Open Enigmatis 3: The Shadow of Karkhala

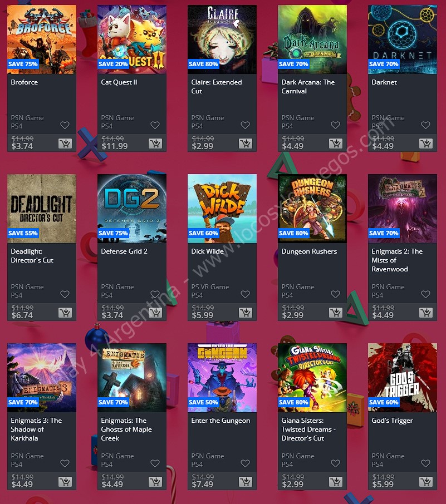[x=36, y=429]
